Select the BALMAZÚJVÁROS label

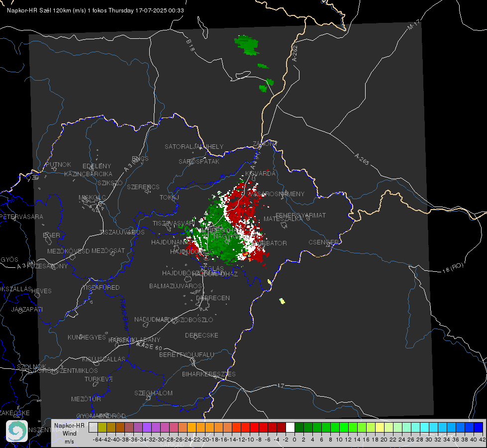(176, 286)
